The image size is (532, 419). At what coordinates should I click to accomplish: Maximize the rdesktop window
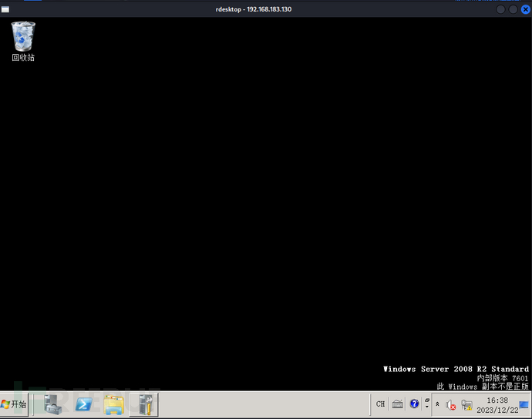point(513,8)
